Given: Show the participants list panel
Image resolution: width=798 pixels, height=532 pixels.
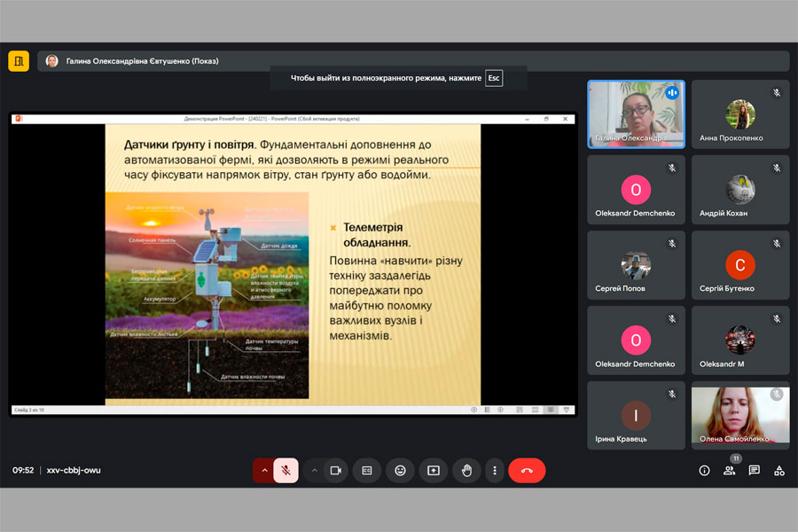Looking at the screenshot, I should click(x=729, y=471).
